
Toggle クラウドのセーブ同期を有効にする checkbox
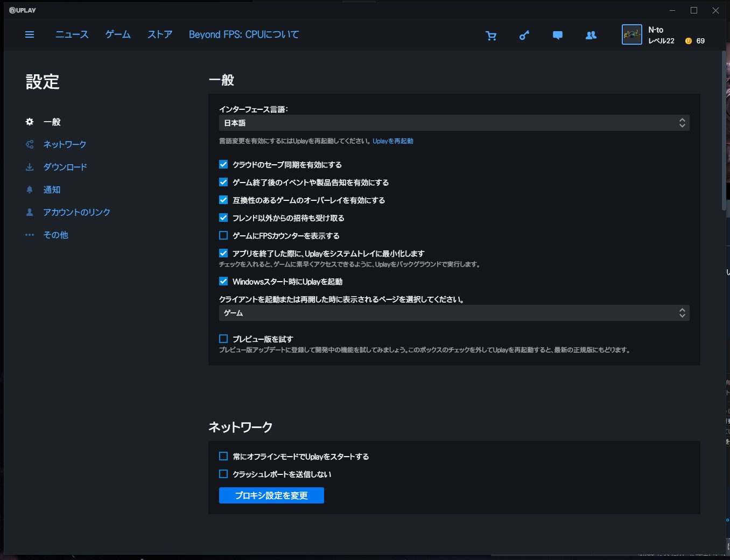(223, 164)
